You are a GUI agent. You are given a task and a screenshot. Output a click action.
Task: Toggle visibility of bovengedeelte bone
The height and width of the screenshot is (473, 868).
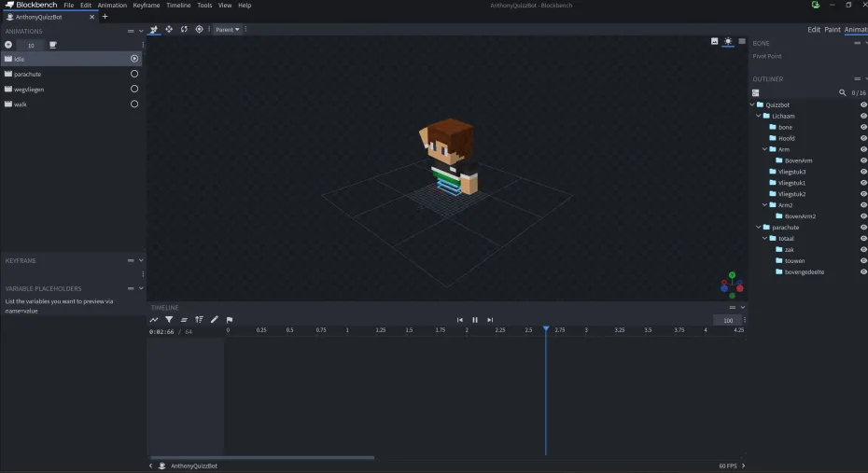[863, 271]
